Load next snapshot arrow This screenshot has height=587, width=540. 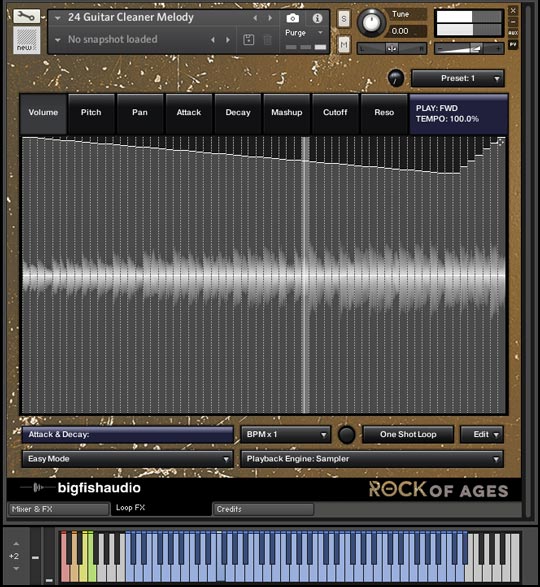pyautogui.click(x=228, y=40)
